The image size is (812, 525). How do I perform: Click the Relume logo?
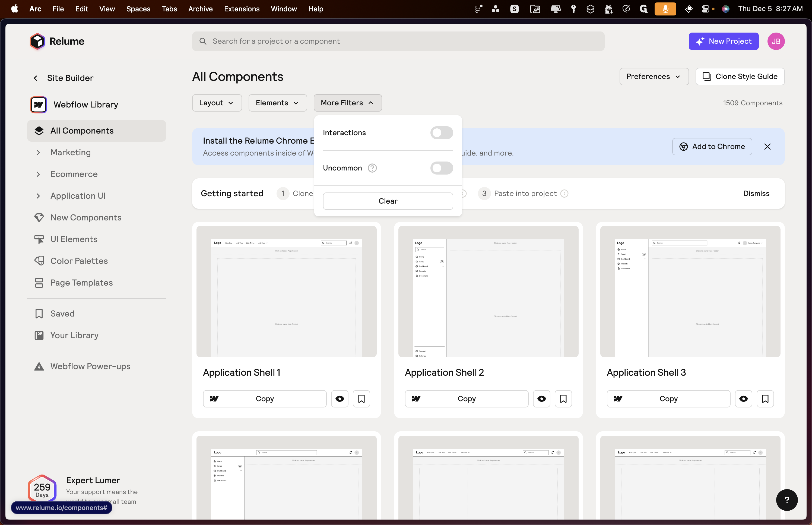[57, 41]
